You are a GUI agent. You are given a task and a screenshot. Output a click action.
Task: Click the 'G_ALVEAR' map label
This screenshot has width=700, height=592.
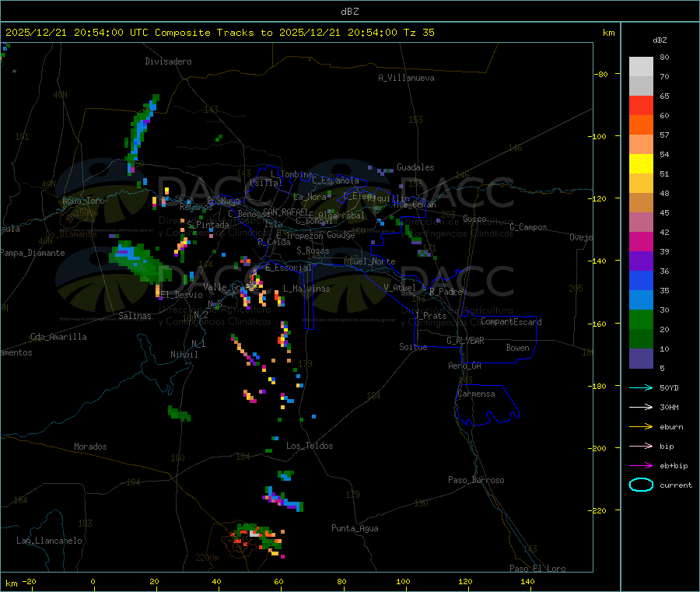pyautogui.click(x=465, y=341)
